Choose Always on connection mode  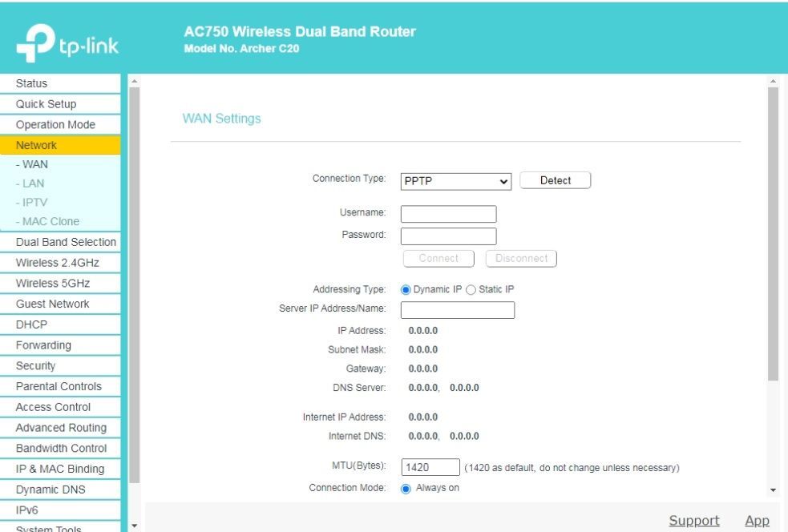click(x=406, y=488)
